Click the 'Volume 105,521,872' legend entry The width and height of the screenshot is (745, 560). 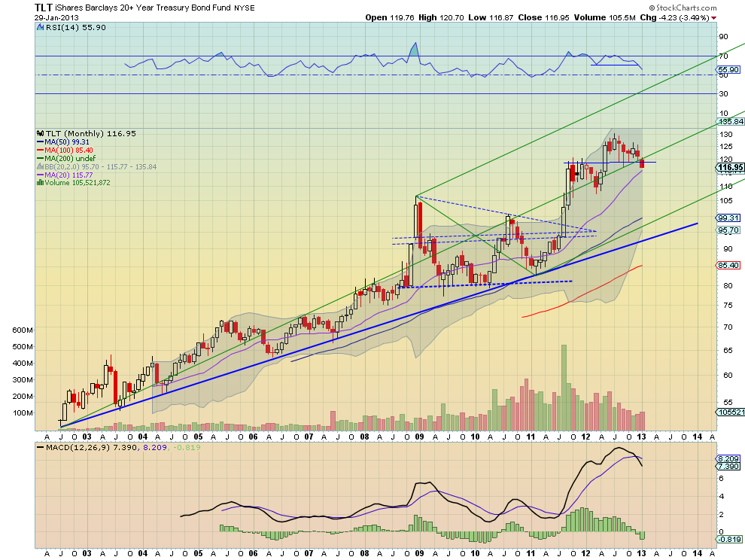click(78, 183)
